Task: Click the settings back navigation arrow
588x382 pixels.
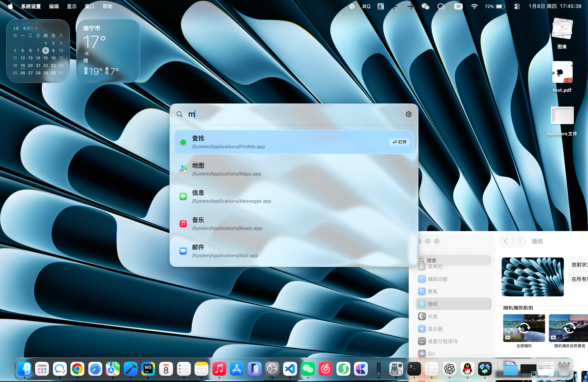Action: click(x=506, y=241)
